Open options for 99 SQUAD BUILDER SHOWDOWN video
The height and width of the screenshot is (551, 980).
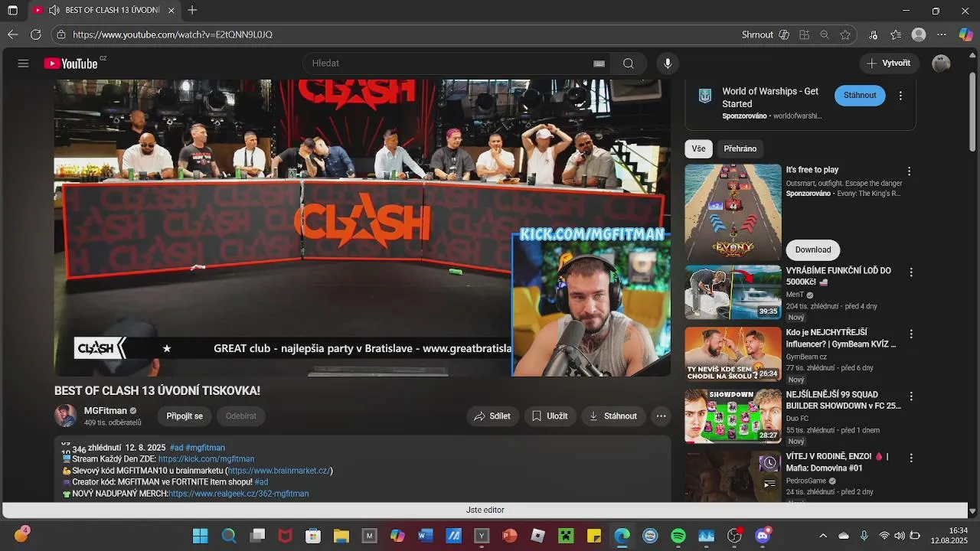coord(911,396)
